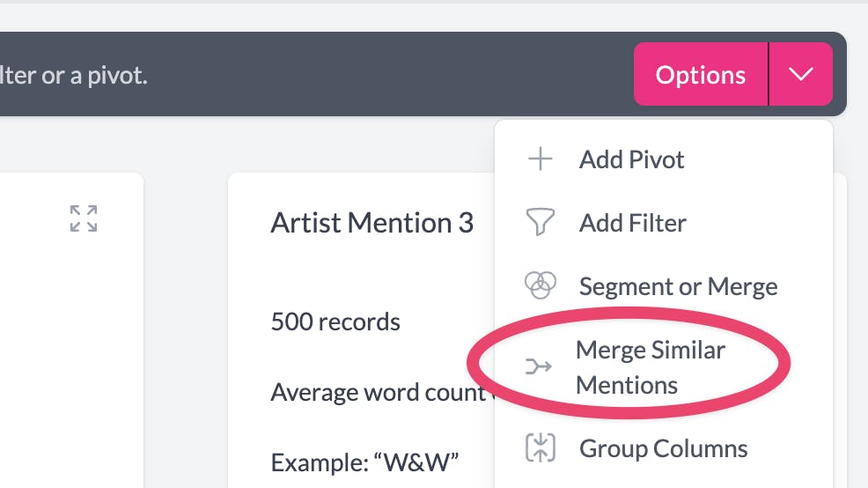Click the Average word count line
868x488 pixels.
[378, 391]
